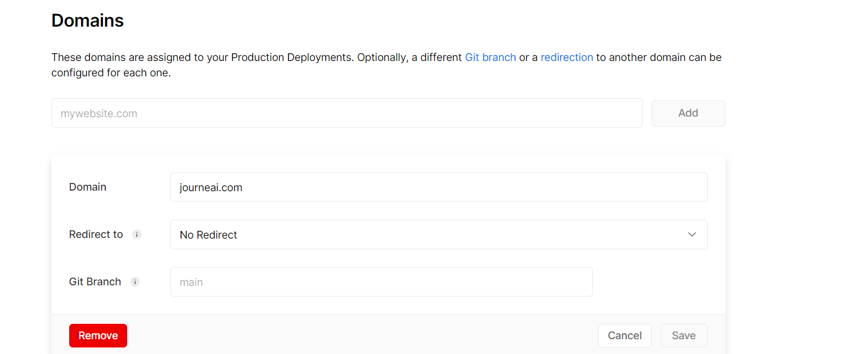This screenshot has width=868, height=354.
Task: Remove the journeai.com domain
Action: click(98, 335)
